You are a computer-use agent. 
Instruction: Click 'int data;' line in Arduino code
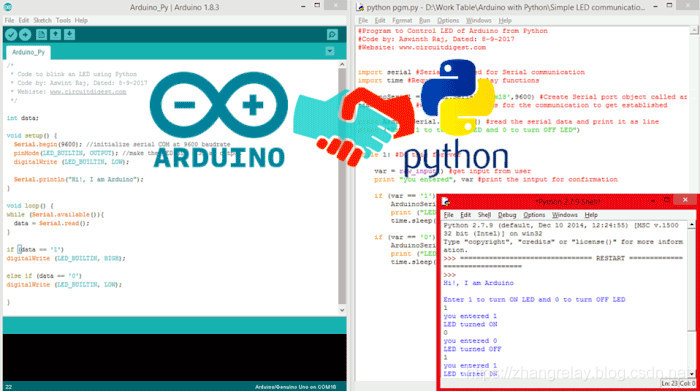tap(23, 118)
